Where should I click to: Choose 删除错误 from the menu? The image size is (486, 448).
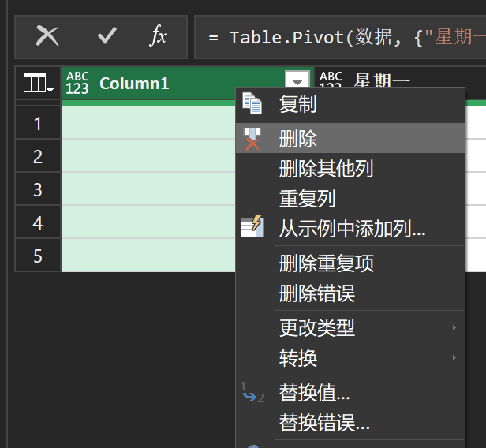(316, 294)
